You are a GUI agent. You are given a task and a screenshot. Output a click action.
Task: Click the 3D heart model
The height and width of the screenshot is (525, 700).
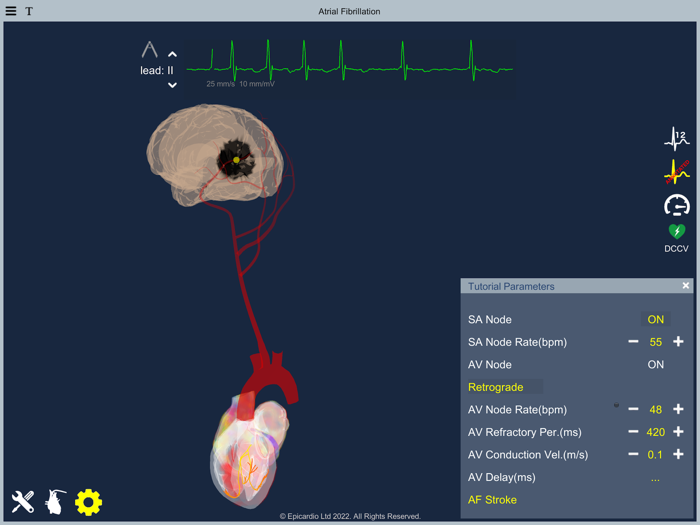pos(248,451)
